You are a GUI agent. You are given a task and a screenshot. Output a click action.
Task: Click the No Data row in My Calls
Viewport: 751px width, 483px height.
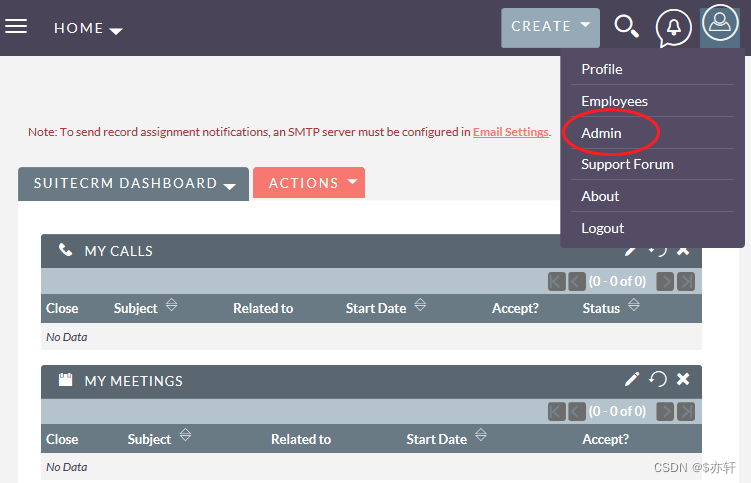(x=371, y=337)
